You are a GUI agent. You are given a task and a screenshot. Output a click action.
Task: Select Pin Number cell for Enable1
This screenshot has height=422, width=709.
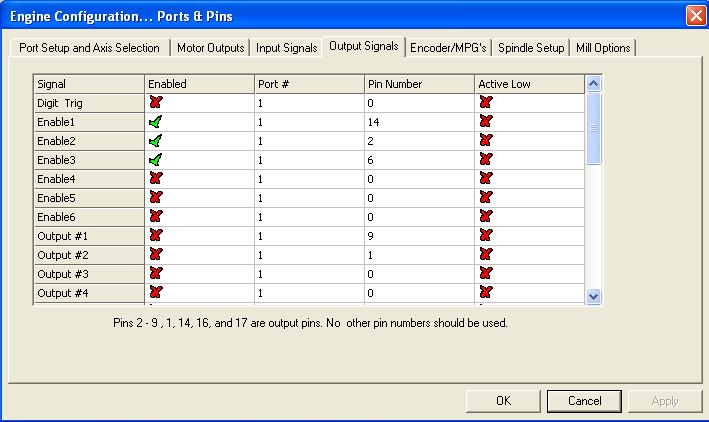point(420,122)
